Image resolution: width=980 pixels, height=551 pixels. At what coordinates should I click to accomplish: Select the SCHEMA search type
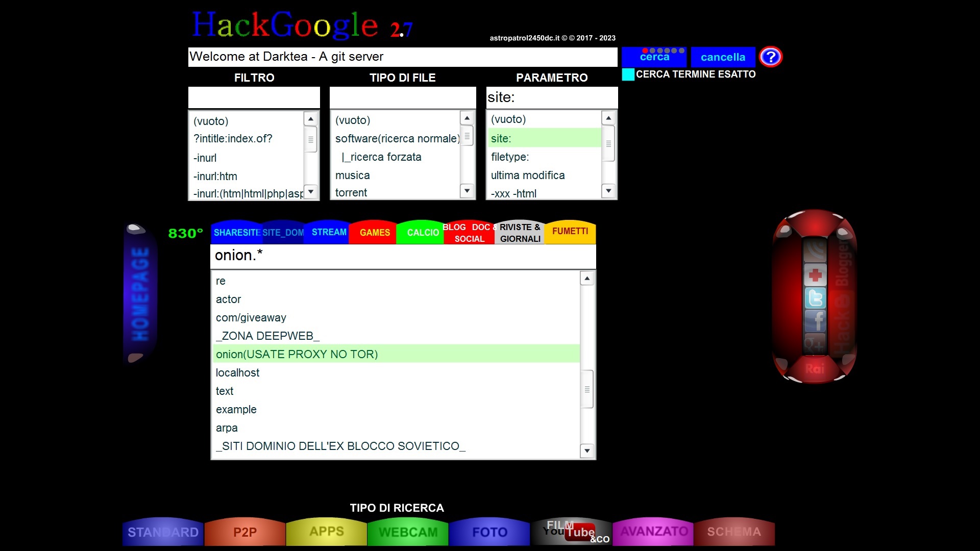click(x=734, y=532)
